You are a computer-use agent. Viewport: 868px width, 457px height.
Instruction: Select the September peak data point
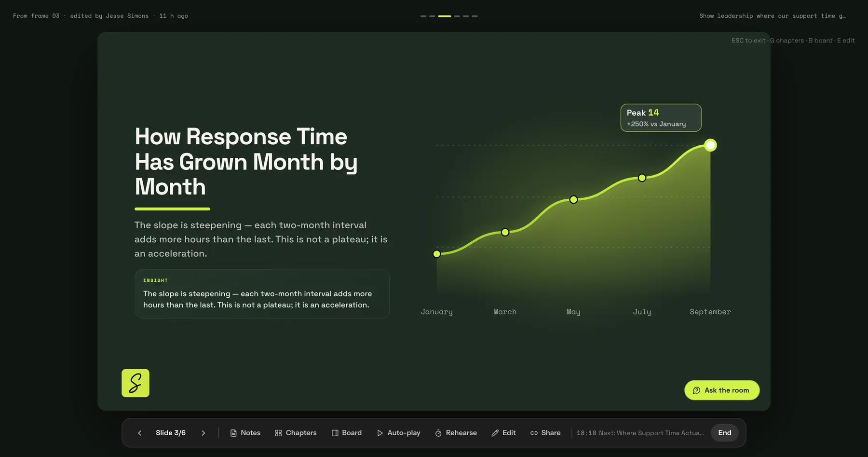[710, 145]
